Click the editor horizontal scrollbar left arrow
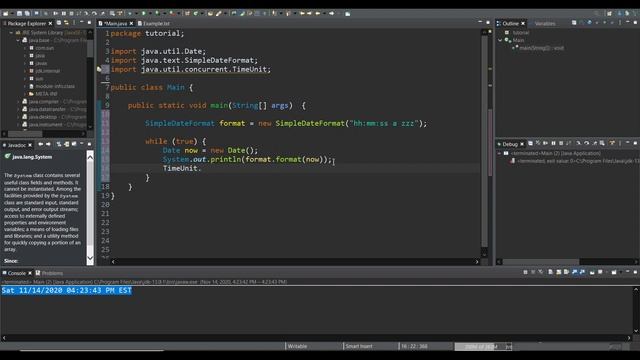 113,262
